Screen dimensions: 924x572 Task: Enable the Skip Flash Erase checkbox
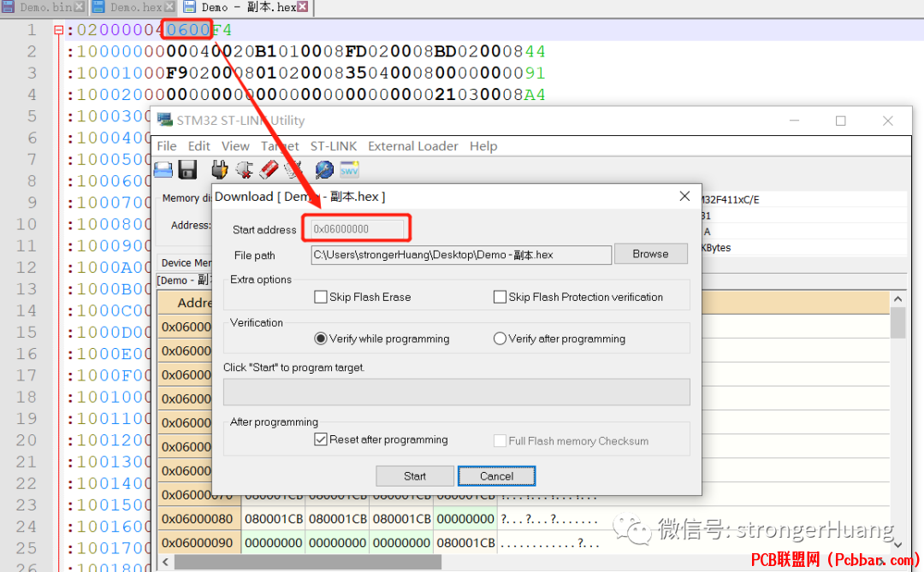tap(321, 297)
